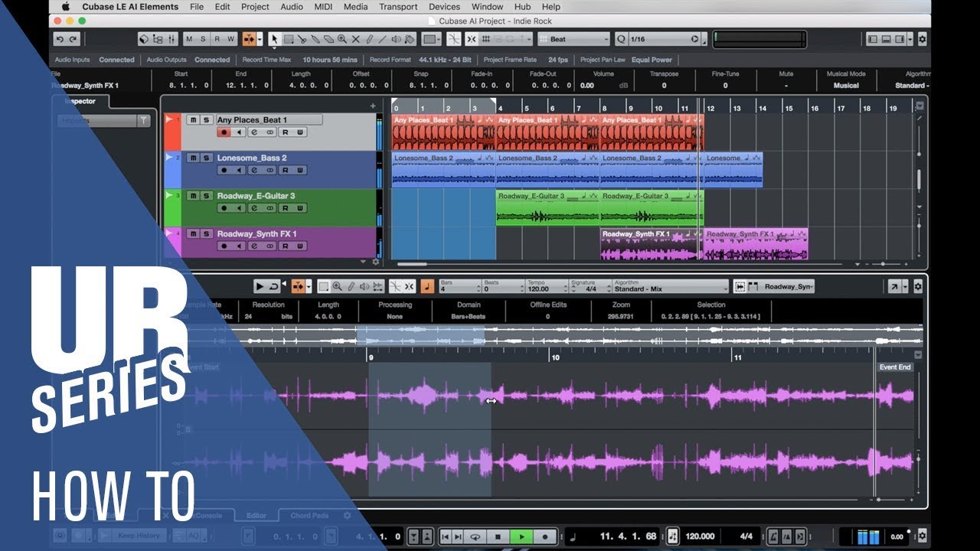Open the File menu
The image size is (980, 551).
(197, 7)
